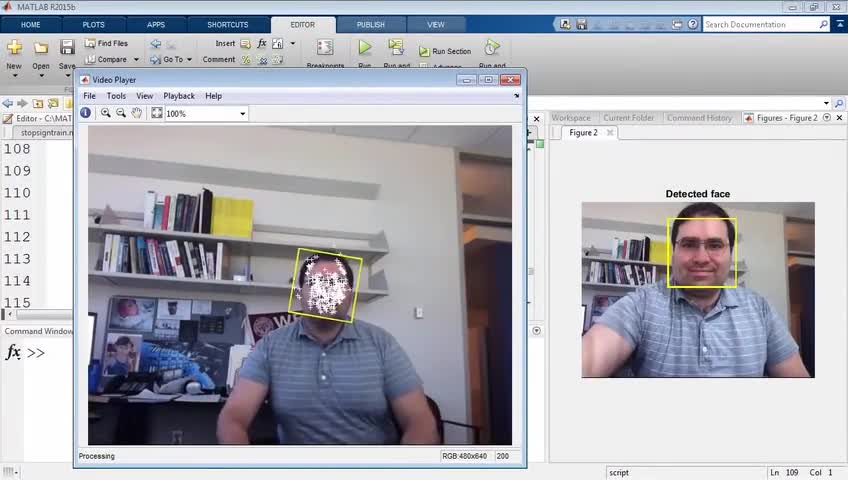The width and height of the screenshot is (848, 480).
Task: Click the forward arrow in folder toolbar
Action: [x=22, y=103]
